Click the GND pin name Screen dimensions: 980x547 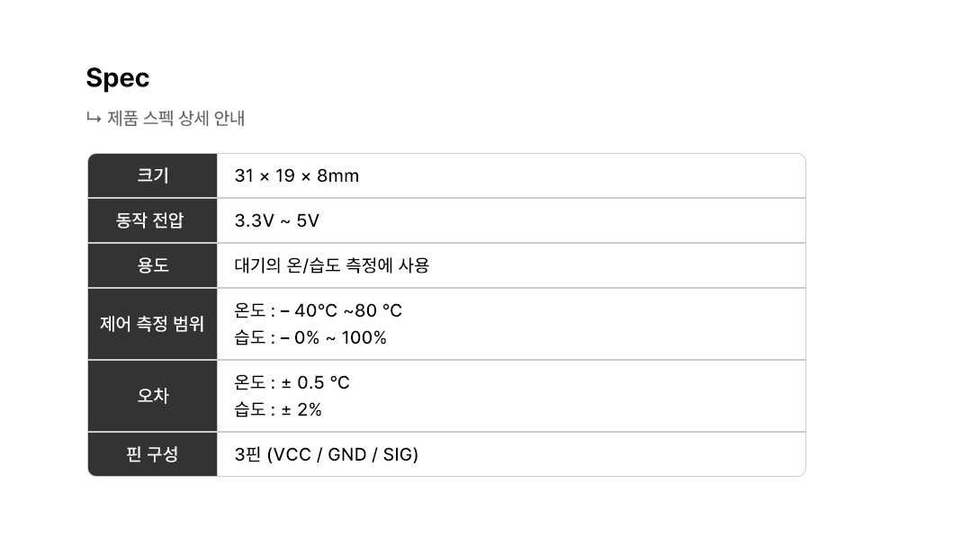(x=347, y=454)
